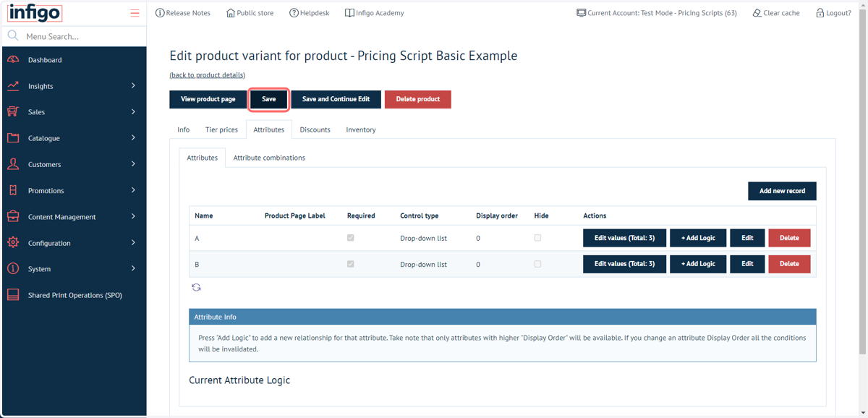
Task: Click + Add Logic for attribute A
Action: pos(698,238)
